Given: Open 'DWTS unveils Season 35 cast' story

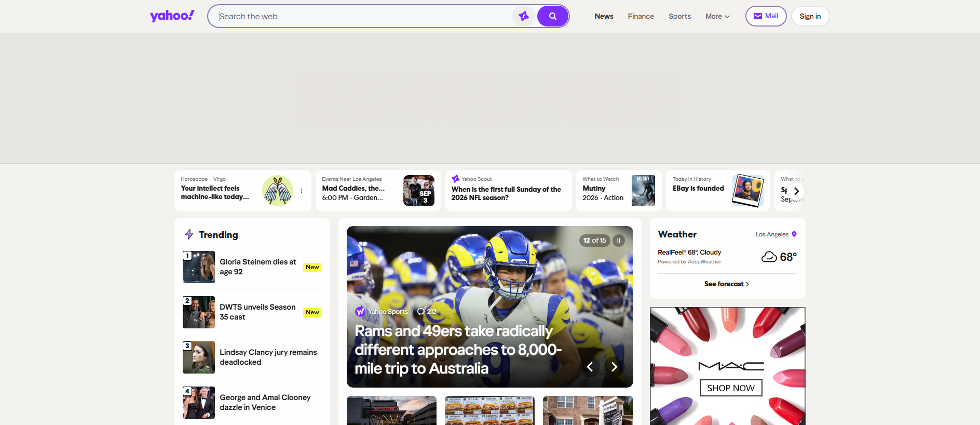Looking at the screenshot, I should (x=257, y=312).
